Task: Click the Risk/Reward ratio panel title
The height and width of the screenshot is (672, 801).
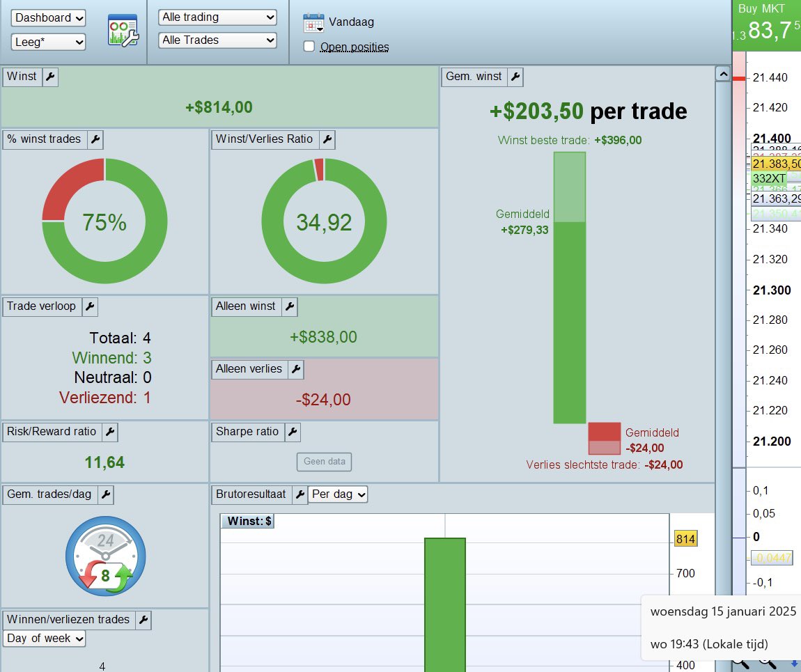Action: pyautogui.click(x=52, y=432)
